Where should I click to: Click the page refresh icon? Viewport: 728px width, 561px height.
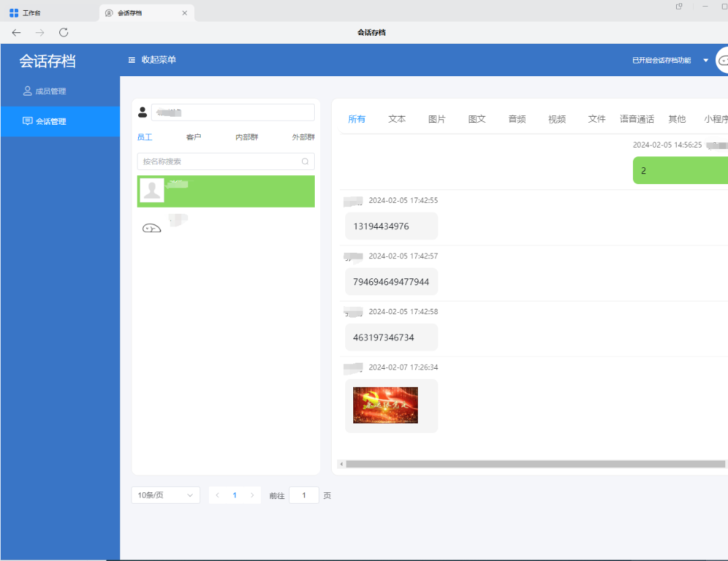tap(63, 32)
